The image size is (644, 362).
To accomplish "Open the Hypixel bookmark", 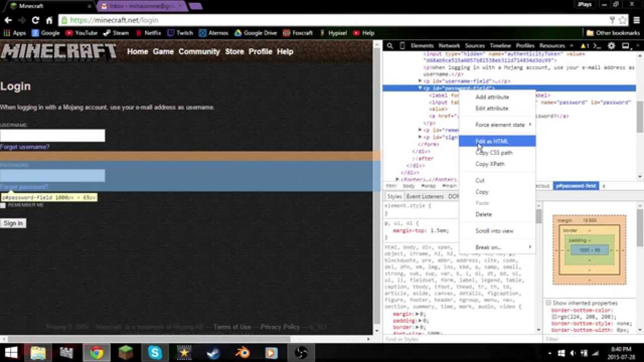I will 333,33.
